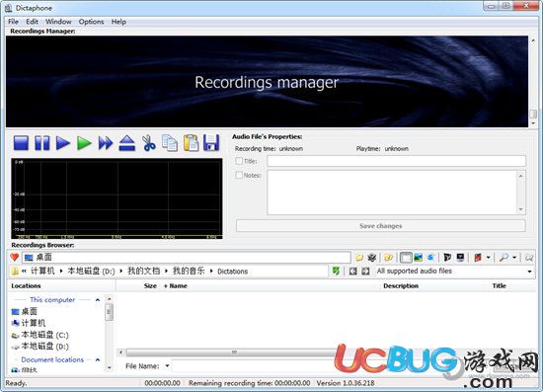Click the green play icon
This screenshot has width=543, height=392.
pos(84,142)
